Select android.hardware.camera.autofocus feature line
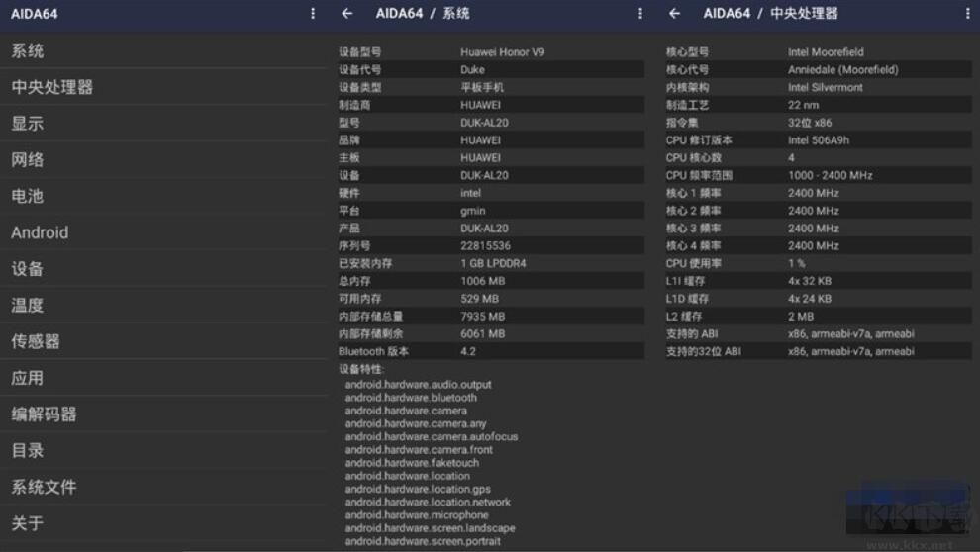Screen dimensions: 980x552 pyautogui.click(x=432, y=436)
